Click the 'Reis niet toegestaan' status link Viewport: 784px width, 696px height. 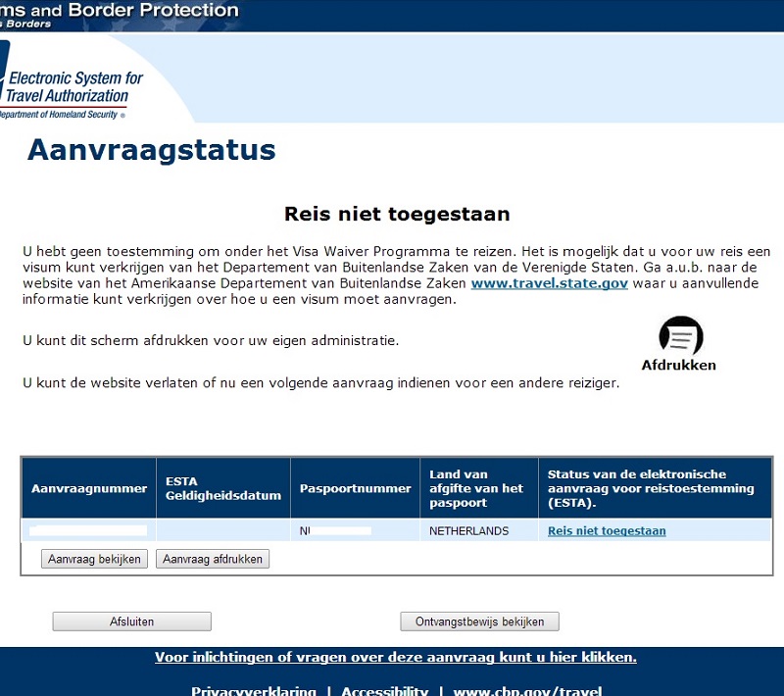click(x=607, y=531)
